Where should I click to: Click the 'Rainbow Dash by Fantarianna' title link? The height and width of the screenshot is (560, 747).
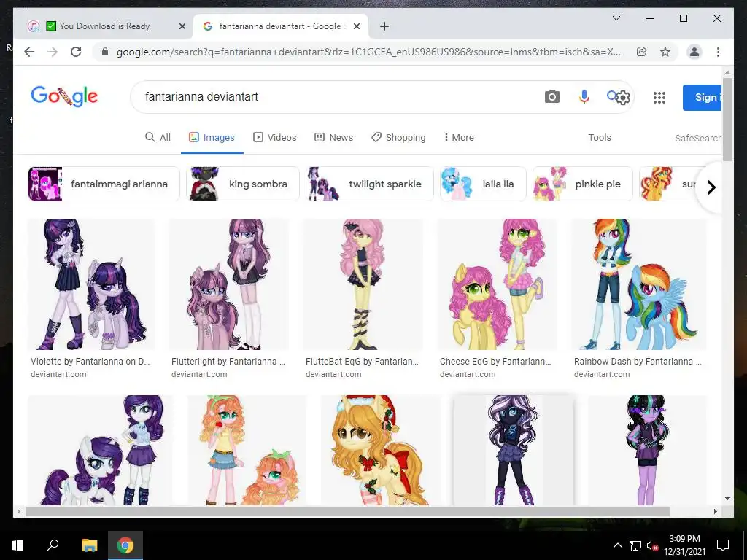638,362
